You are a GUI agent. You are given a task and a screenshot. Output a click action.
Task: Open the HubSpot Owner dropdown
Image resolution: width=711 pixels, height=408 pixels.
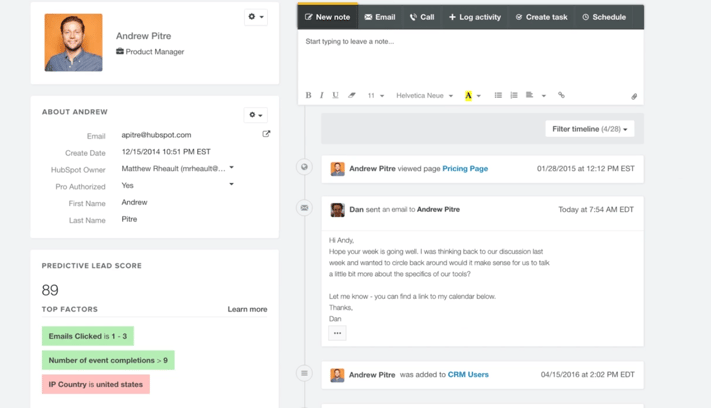(231, 168)
